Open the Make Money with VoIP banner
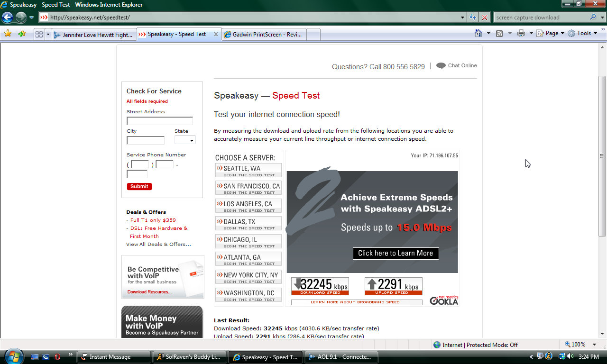Screen dimensions: 607x364 click(x=162, y=322)
